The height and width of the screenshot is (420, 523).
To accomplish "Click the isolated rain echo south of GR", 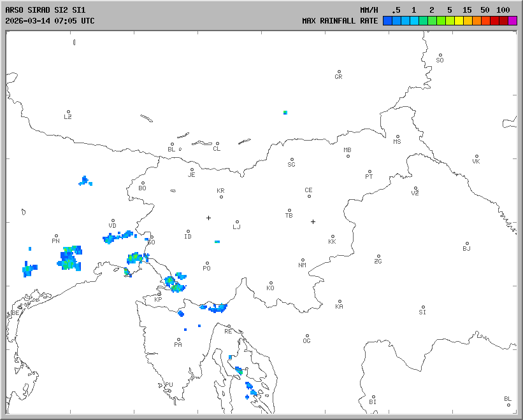I will pyautogui.click(x=285, y=113).
